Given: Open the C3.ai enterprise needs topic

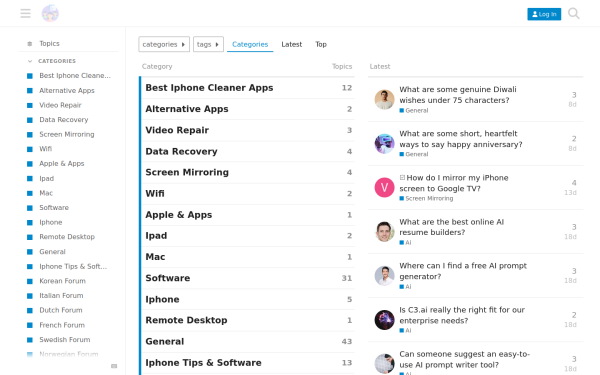Looking at the screenshot, I should point(462,315).
